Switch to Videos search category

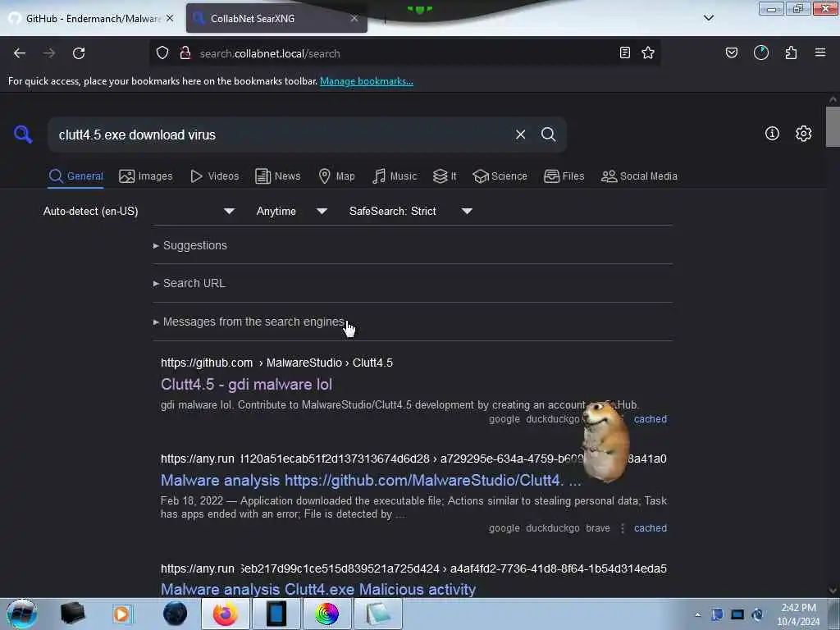214,176
